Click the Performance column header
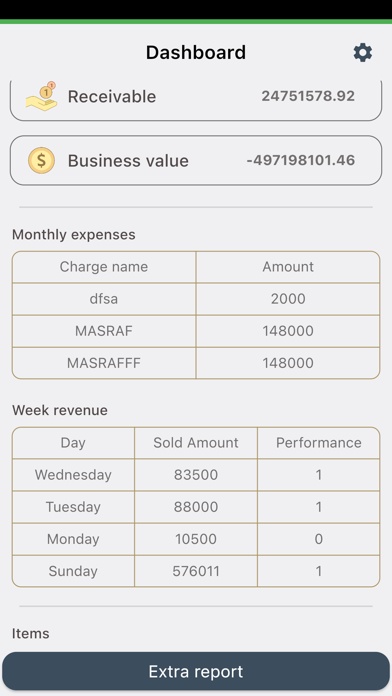 click(319, 443)
